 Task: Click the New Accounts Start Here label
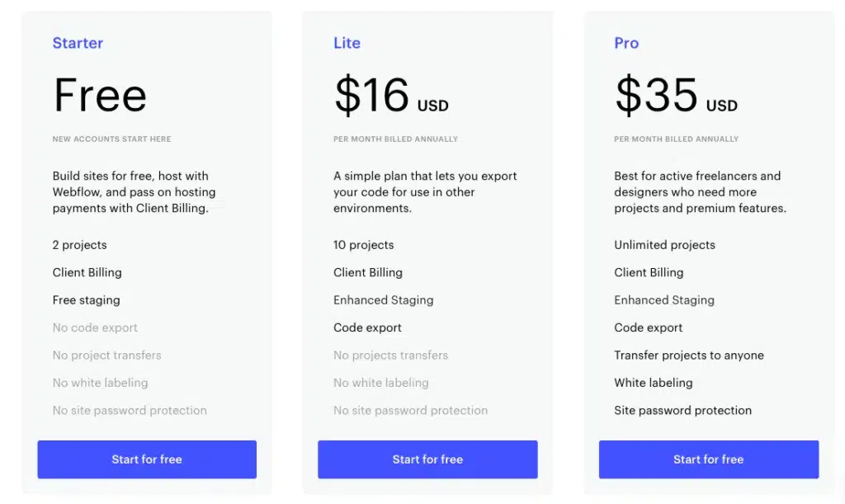coord(111,139)
